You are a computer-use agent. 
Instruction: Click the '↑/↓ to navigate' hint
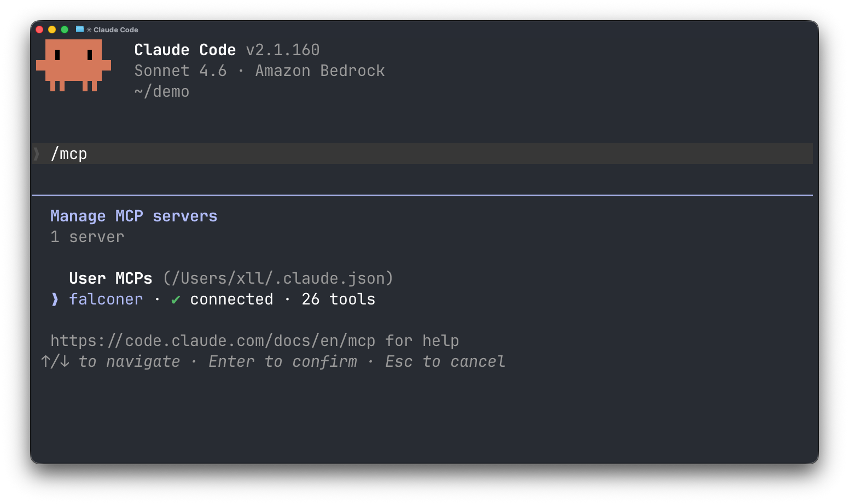coord(111,362)
